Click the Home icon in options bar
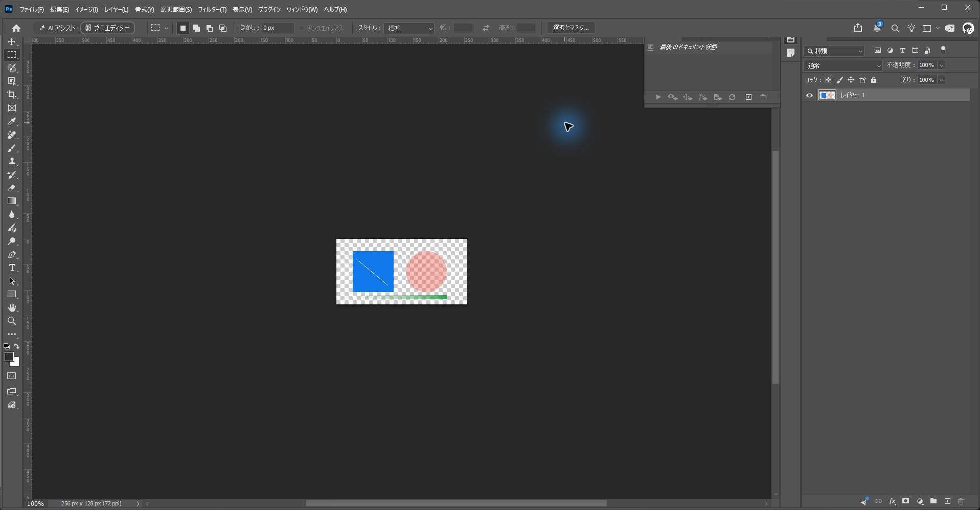The image size is (980, 510). click(16, 28)
